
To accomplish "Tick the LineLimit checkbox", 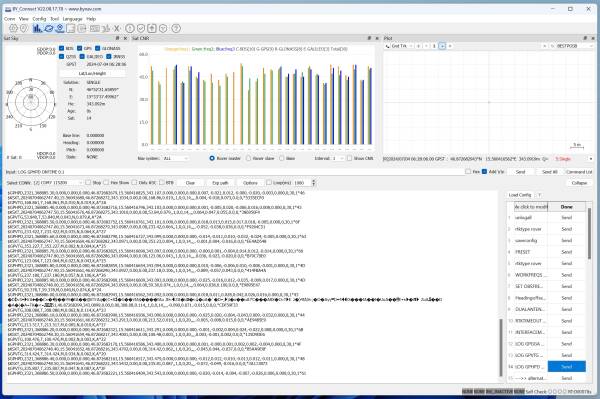I will (269, 182).
